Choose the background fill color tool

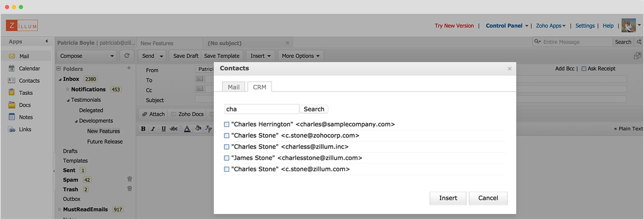pos(198,129)
